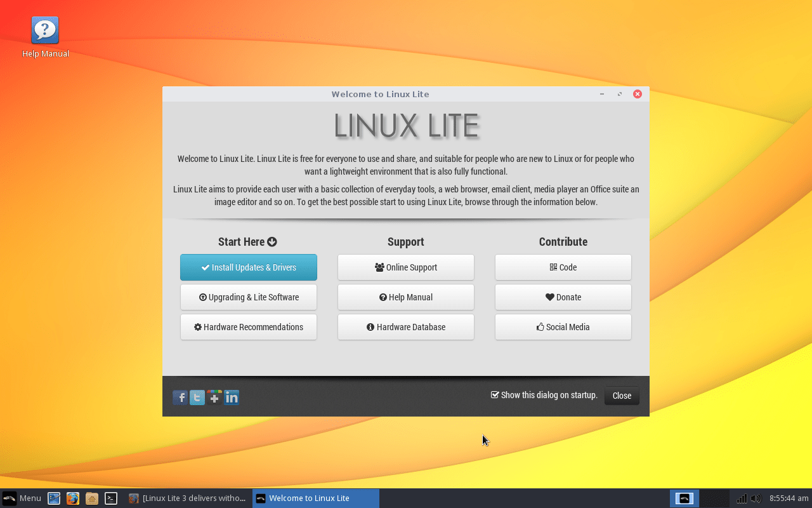Screen dimensions: 812x508
Task: Click the Close button in the dialog footer
Action: pyautogui.click(x=622, y=396)
